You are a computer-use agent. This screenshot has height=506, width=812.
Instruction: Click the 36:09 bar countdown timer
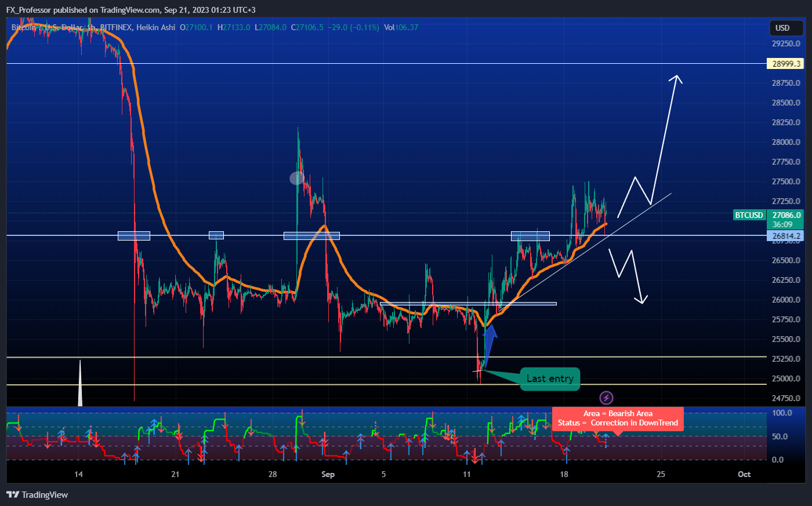tap(782, 224)
